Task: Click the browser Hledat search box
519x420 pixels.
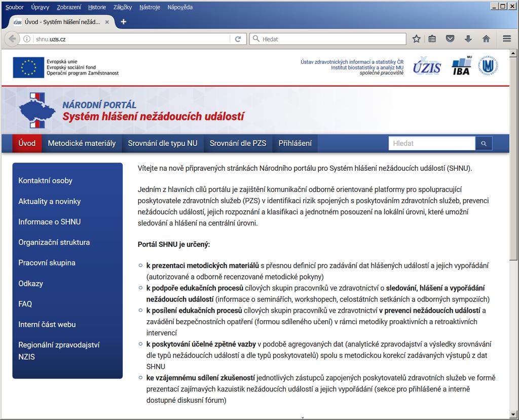Action: (x=328, y=39)
